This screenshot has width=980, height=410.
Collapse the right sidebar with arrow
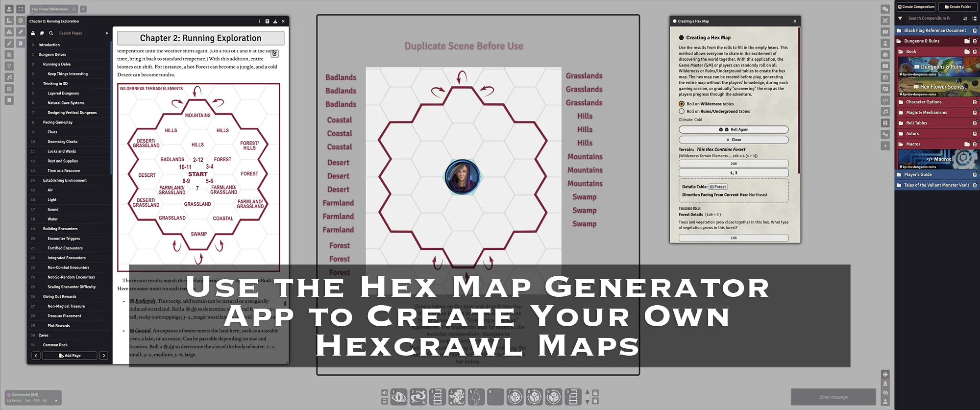point(885,146)
